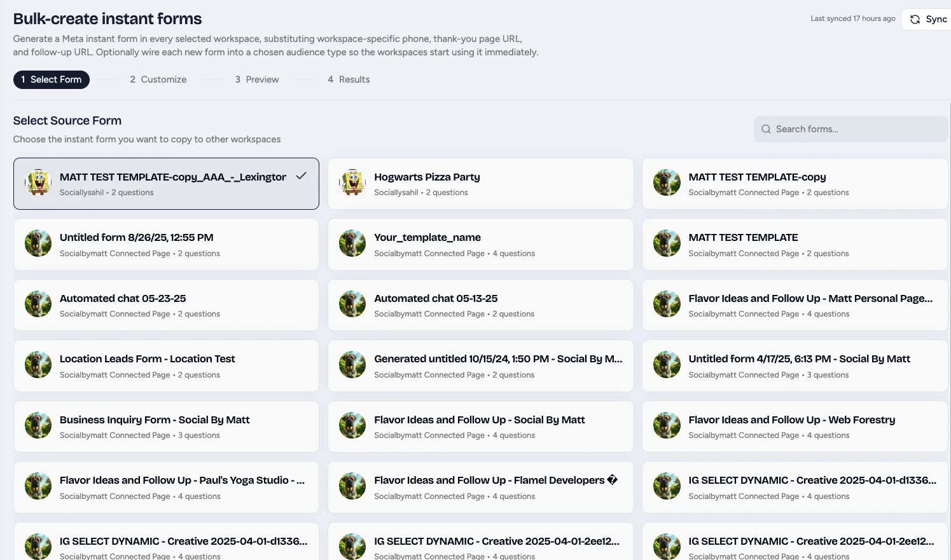Click the avatar on Untitled form 8/26/25 card
951x560 pixels.
point(38,243)
